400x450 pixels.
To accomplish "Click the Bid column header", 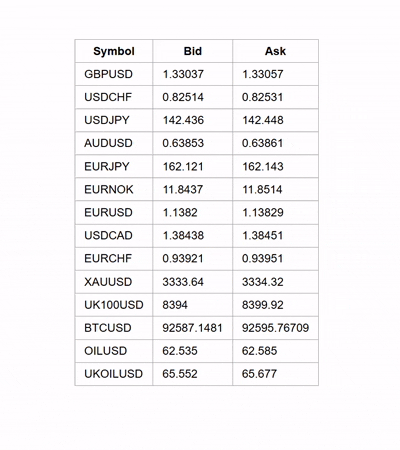I will (193, 51).
